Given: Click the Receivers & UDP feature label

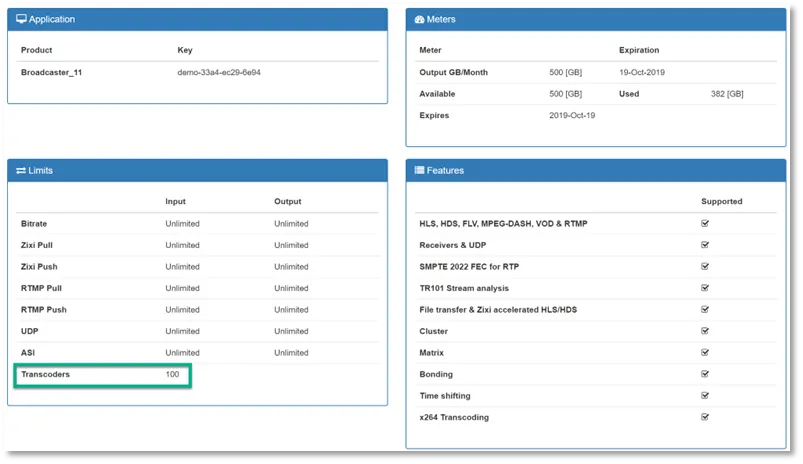Looking at the screenshot, I should pos(453,245).
